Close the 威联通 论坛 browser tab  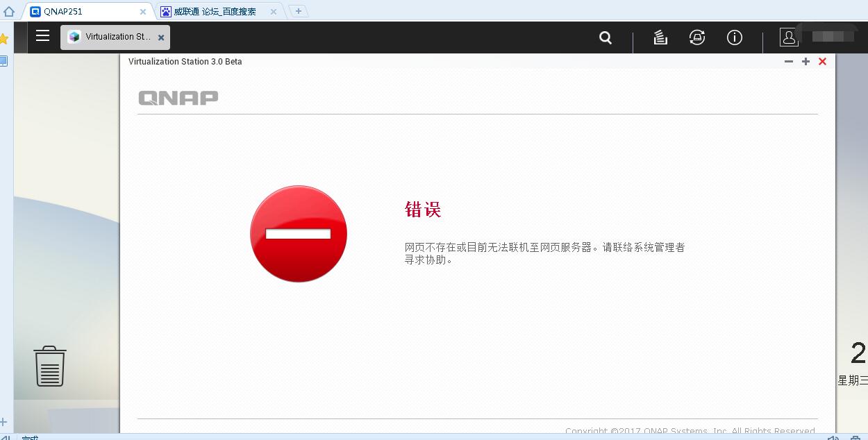pyautogui.click(x=274, y=12)
